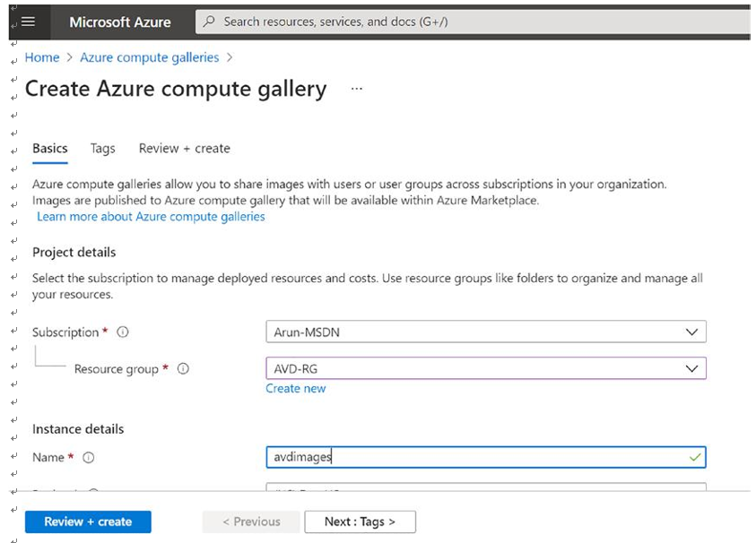Click the green valid checkmark in Name field
This screenshot has width=756, height=543.
[695, 457]
